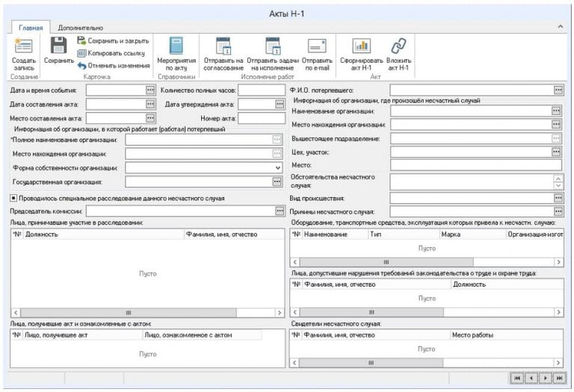Click Наименование column header in equipment table
The width and height of the screenshot is (574, 392).
335,234
